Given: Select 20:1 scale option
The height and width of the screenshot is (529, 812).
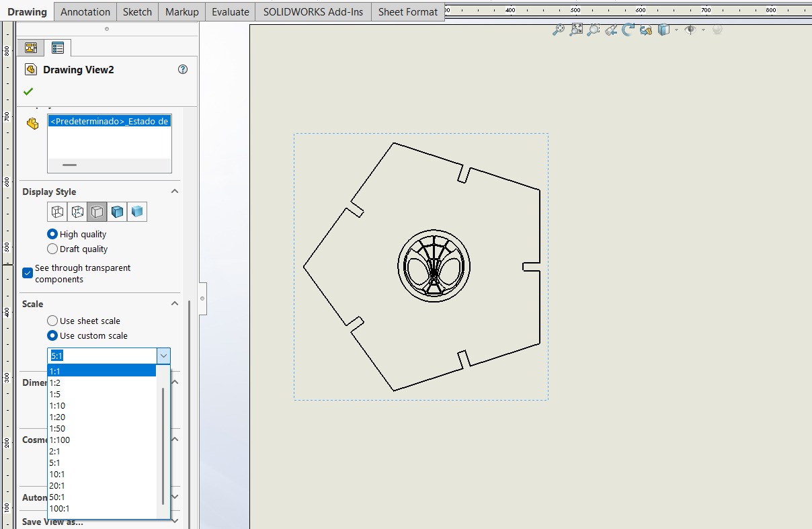Looking at the screenshot, I should tap(101, 485).
